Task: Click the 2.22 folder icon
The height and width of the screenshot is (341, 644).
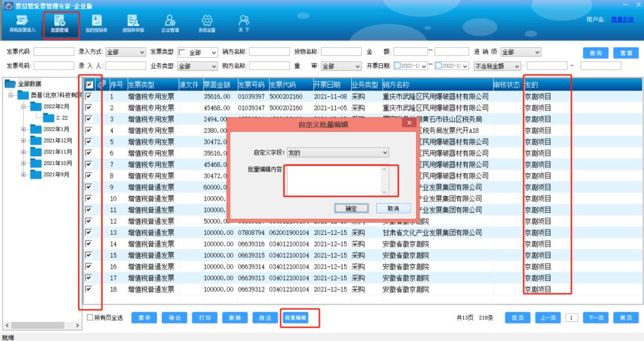Action: [x=48, y=118]
